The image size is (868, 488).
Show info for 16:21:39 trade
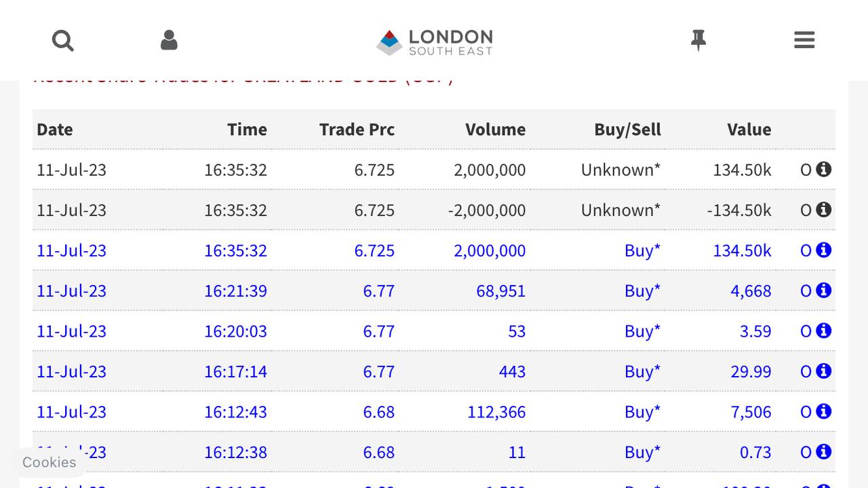pos(824,290)
